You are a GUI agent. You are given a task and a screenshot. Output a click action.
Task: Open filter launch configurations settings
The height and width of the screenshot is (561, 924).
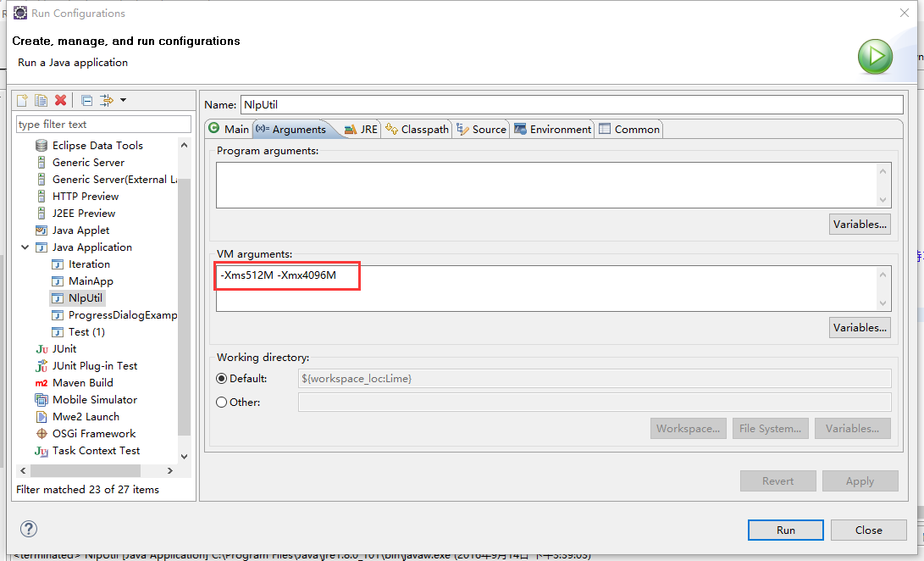[106, 100]
